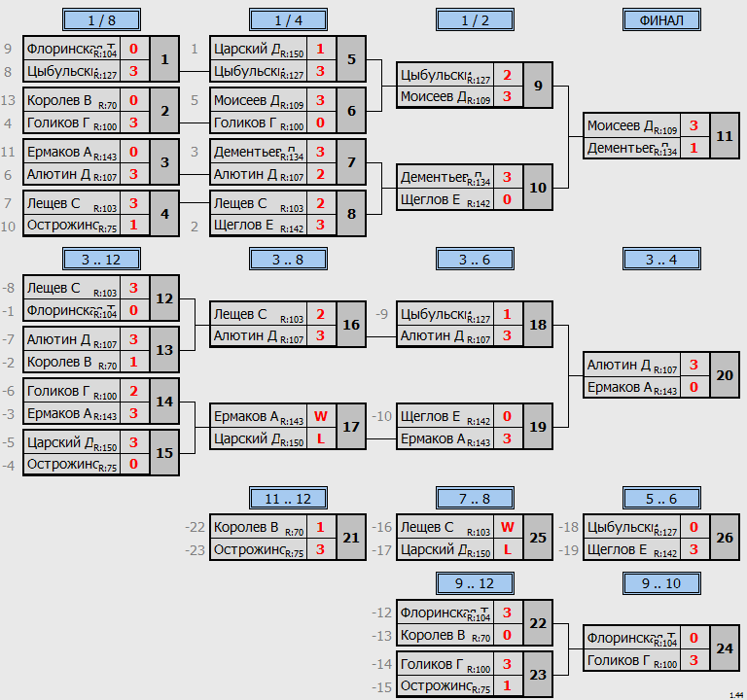Screen dimensions: 747x700
Task: Select match number box 17
Action: point(351,426)
